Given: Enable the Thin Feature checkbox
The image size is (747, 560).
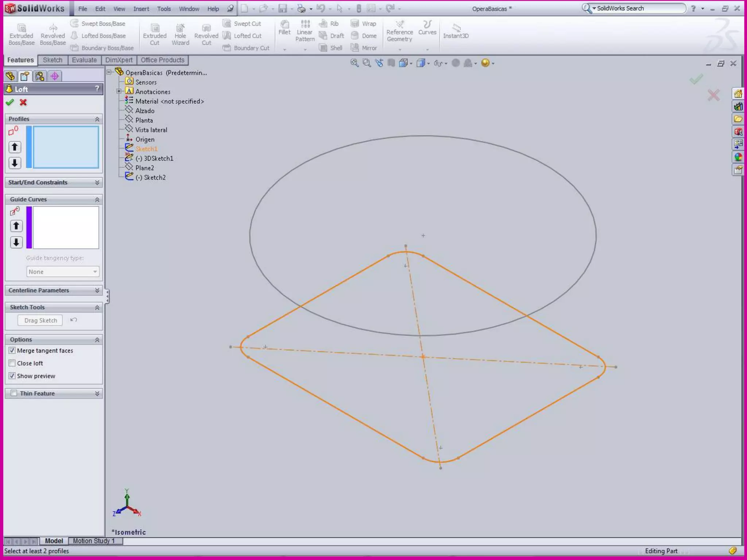Looking at the screenshot, I should click(14, 393).
